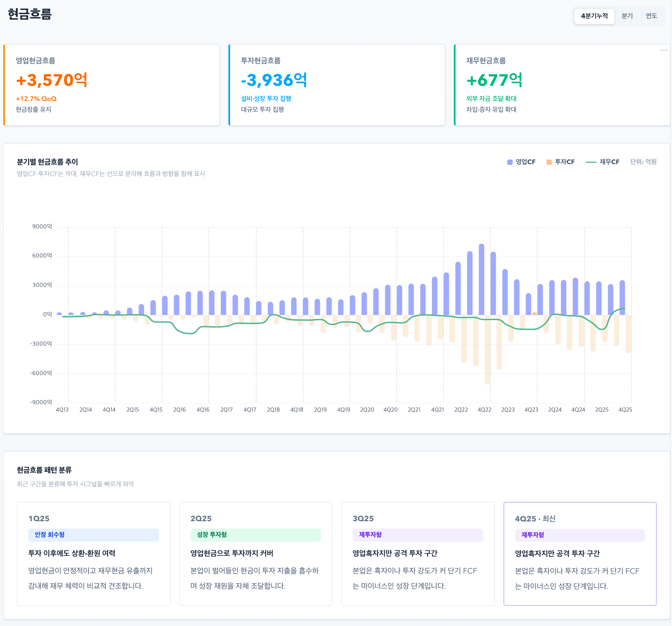Viewport: 672px width, 626px height.
Task: Click the 투자현금흐름 summary card
Action: tap(337, 85)
